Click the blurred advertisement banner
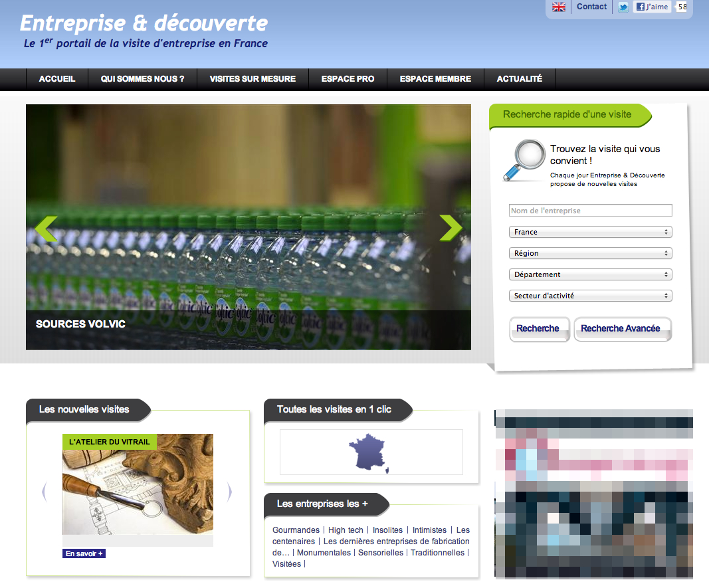This screenshot has width=709, height=588. (x=594, y=494)
